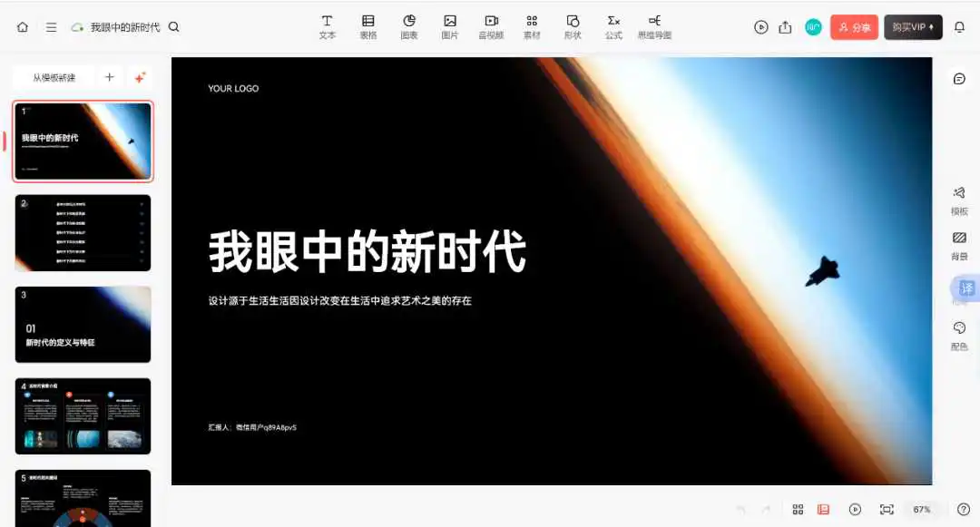This screenshot has height=527, width=980.
Task: Open the help question mark icon
Action: pos(964,510)
